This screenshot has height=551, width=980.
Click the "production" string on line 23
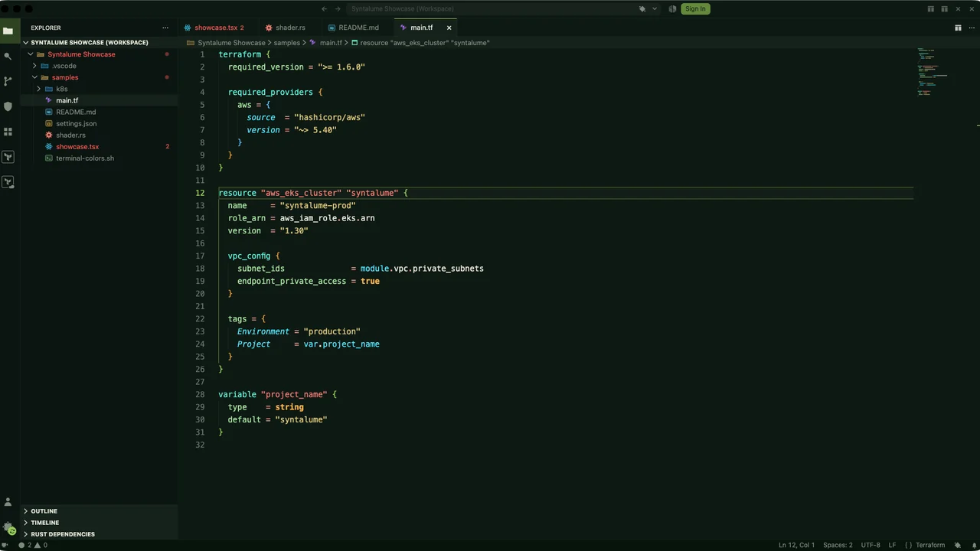coord(332,331)
